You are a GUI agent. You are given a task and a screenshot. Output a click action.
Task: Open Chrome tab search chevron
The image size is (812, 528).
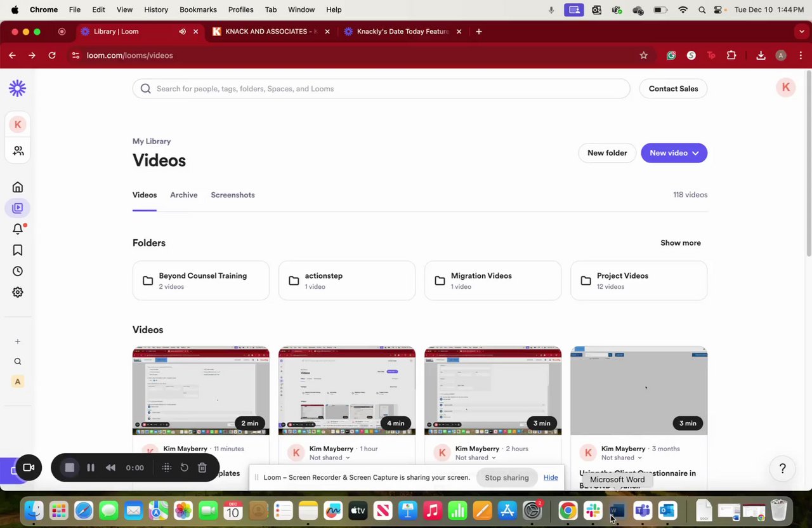pos(801,31)
